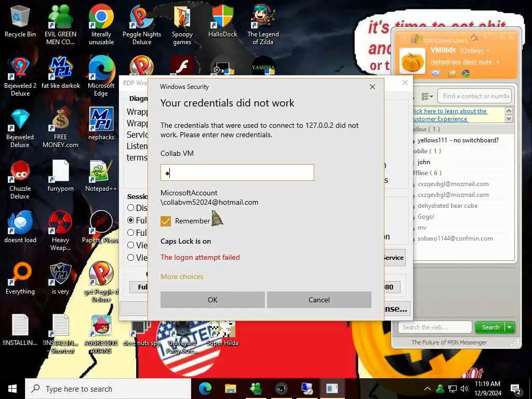
Task: Open 'fat like darkok' desktop shortcut
Action: 60,73
